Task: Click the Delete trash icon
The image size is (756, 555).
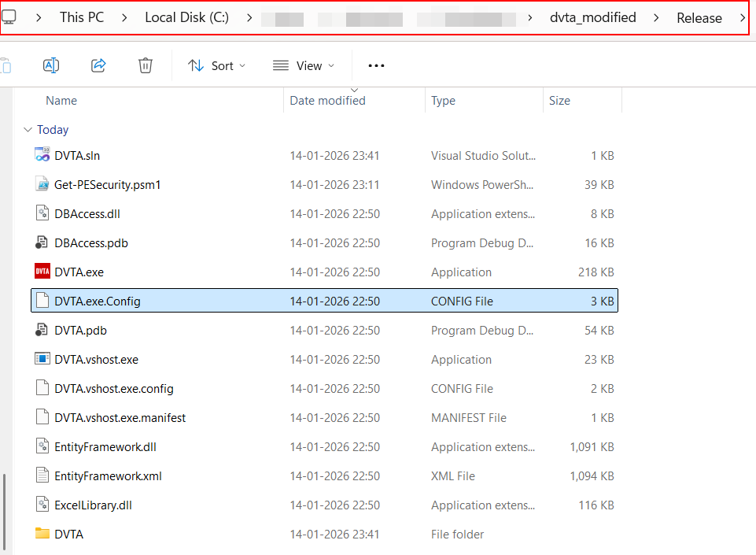Action: [x=146, y=65]
